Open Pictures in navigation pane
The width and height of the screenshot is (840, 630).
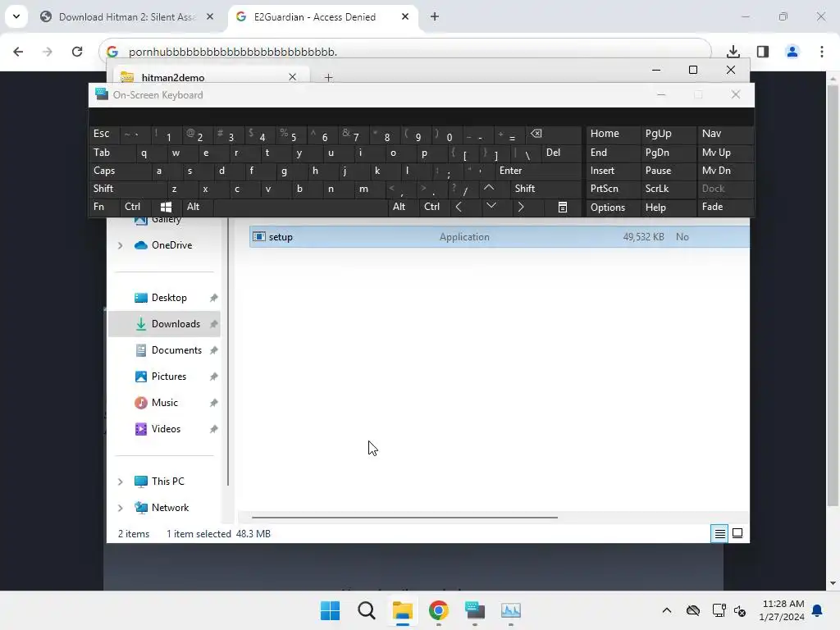tap(164, 377)
